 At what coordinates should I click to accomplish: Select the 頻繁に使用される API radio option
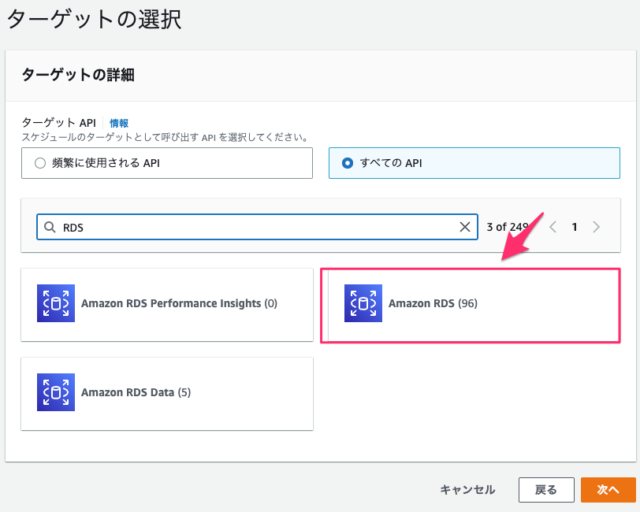pos(40,163)
